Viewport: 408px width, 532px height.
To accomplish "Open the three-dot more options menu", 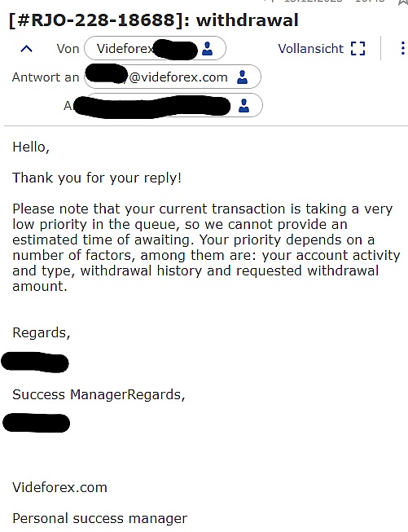I will (402, 48).
